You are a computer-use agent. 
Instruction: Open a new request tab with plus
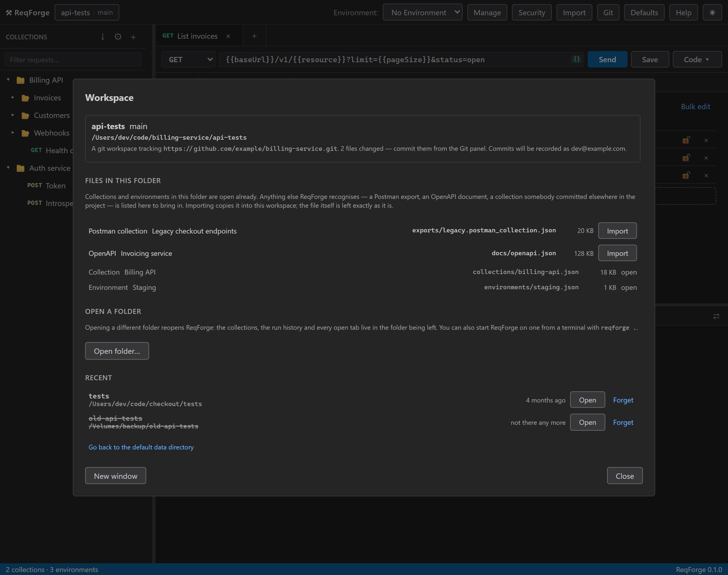tap(254, 36)
